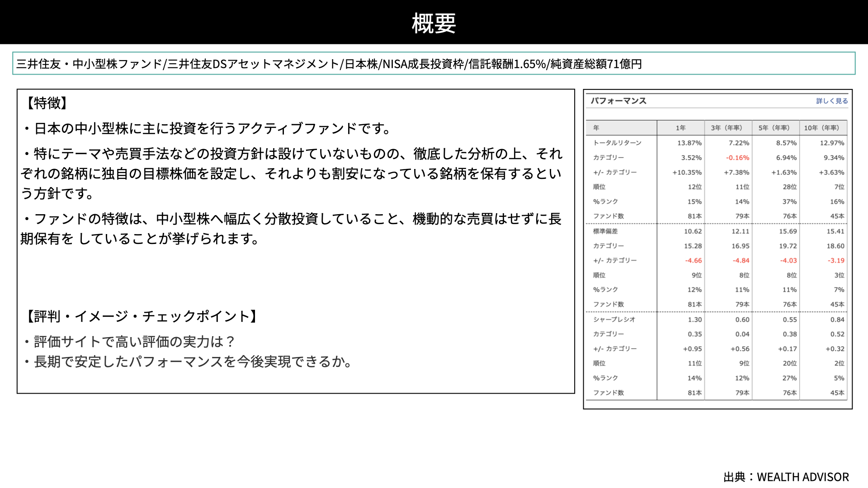The width and height of the screenshot is (868, 488).
Task: Select the 0.84 Sharpe ratio value
Action: click(x=837, y=319)
